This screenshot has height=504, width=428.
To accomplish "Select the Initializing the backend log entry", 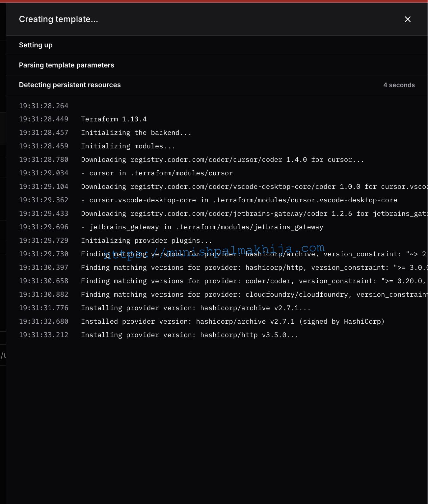I will tap(137, 133).
